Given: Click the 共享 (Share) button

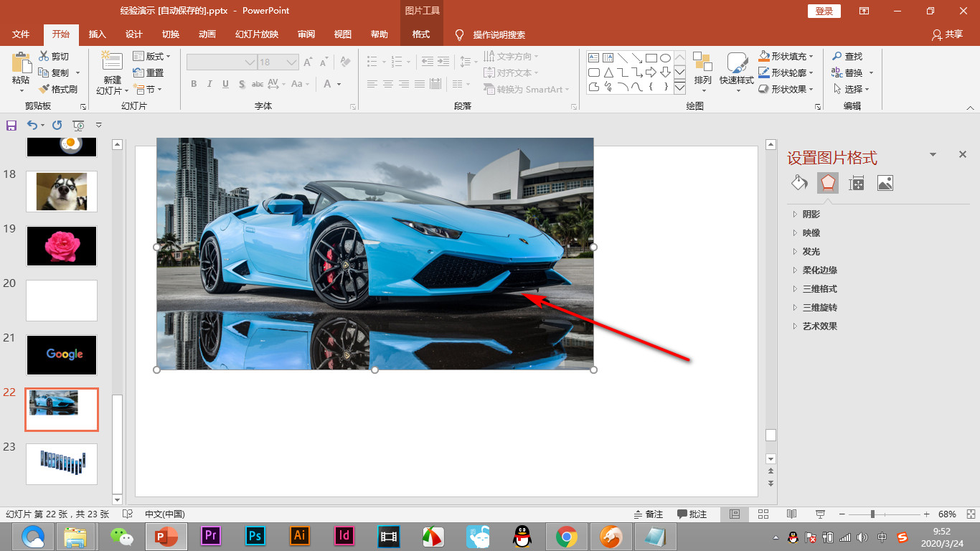Looking at the screenshot, I should (947, 34).
